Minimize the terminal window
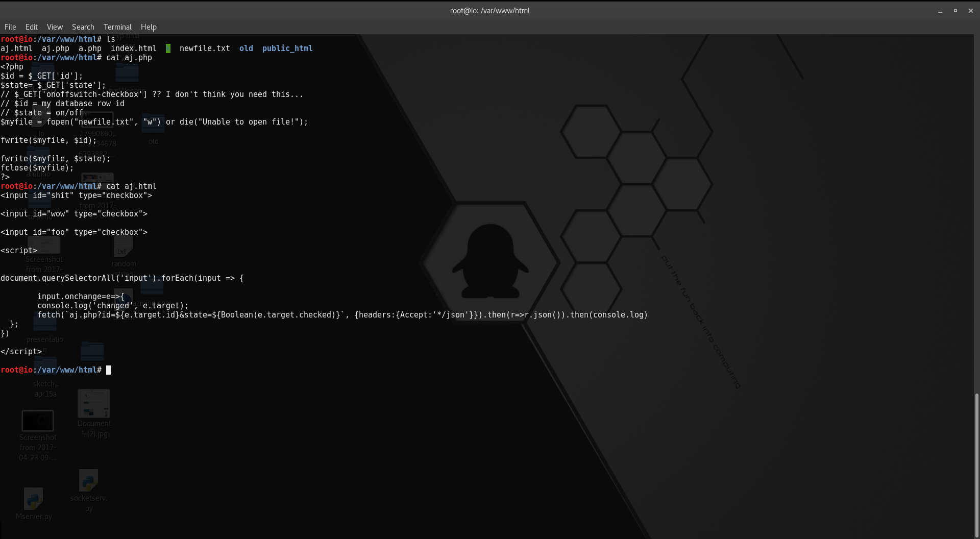This screenshot has width=980, height=539. coord(940,11)
